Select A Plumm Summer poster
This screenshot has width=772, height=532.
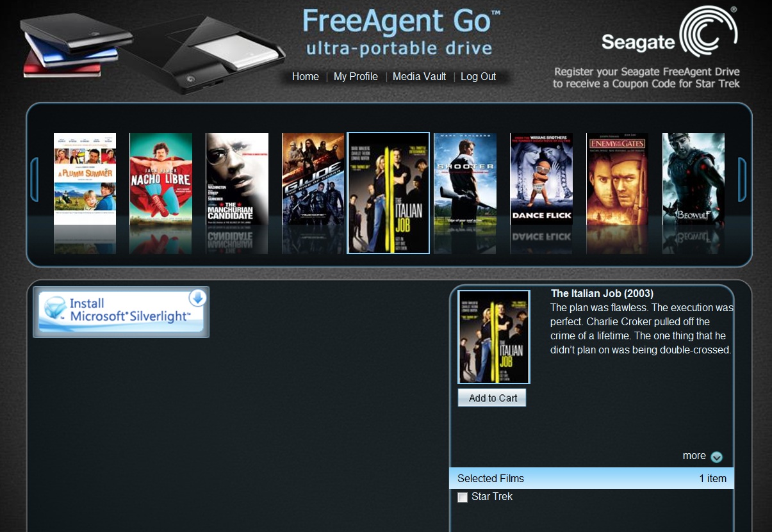coord(85,179)
